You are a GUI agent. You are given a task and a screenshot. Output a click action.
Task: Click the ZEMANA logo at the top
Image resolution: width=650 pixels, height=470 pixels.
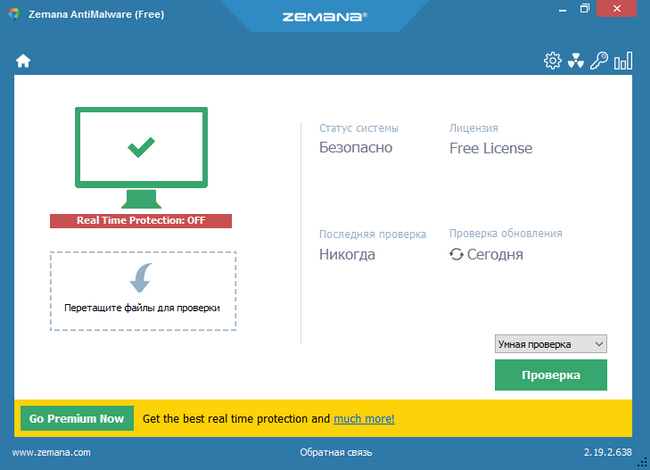(325, 17)
